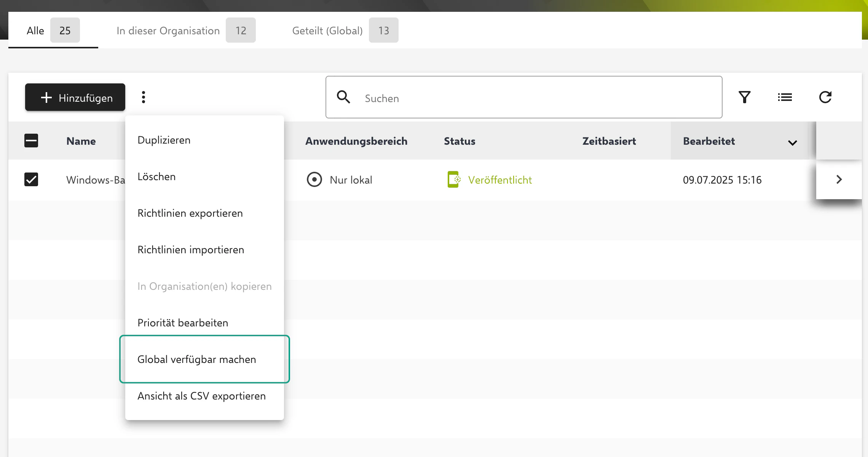The image size is (868, 457).
Task: Click the Hinzufügen button
Action: (75, 97)
